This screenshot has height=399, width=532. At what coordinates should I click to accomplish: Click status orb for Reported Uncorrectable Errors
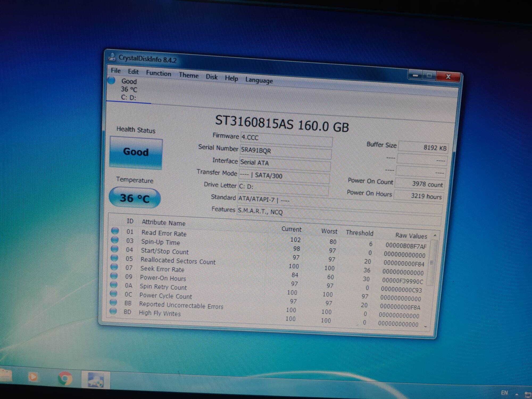pyautogui.click(x=113, y=302)
